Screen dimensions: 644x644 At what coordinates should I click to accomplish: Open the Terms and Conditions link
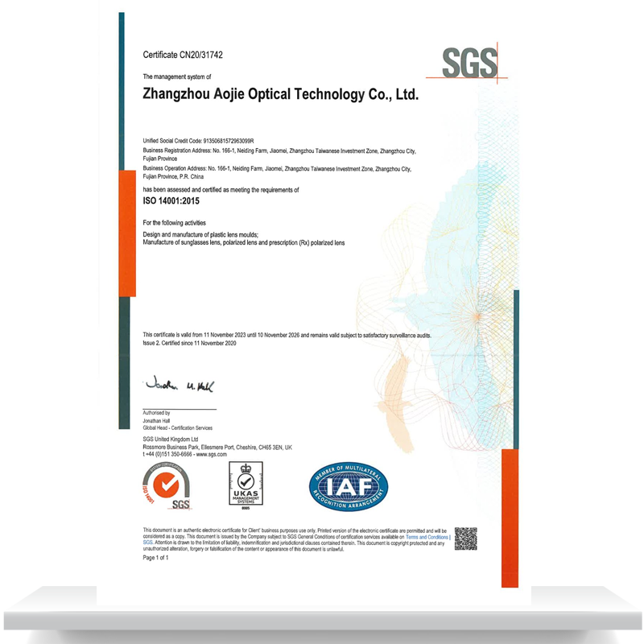click(427, 537)
